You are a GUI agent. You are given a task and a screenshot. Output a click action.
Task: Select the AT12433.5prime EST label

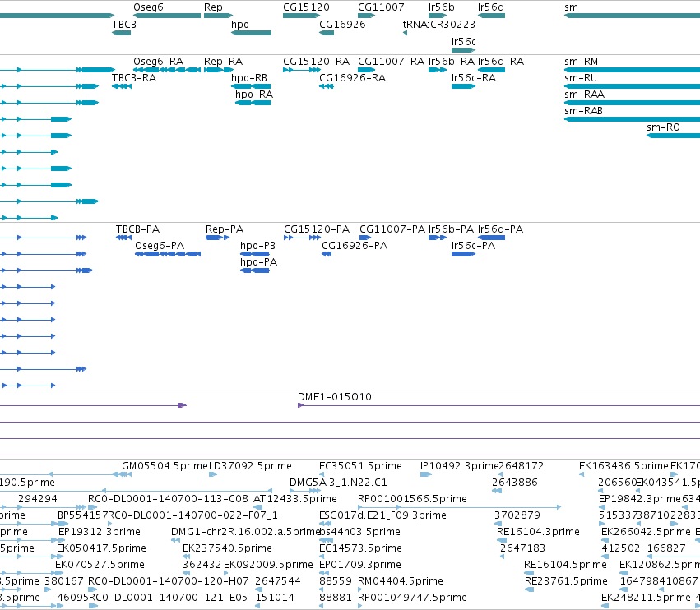[294, 498]
